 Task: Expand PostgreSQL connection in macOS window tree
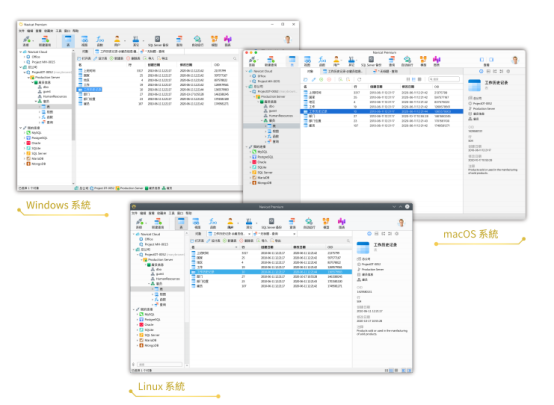[251, 157]
